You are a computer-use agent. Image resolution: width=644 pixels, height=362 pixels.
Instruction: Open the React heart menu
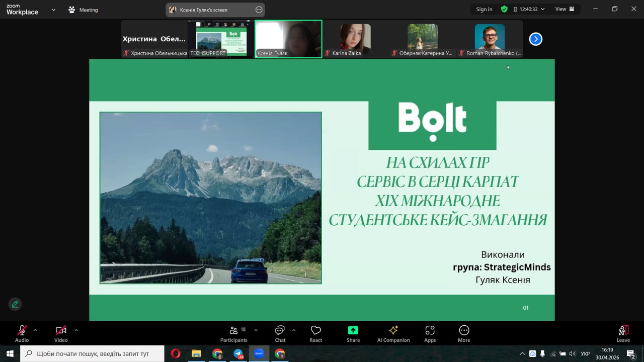tap(316, 333)
